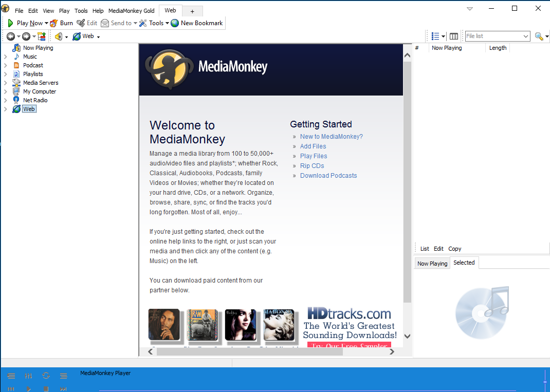This screenshot has width=550, height=392.
Task: Open the Tools toolbar dropdown arrow
Action: [168, 23]
